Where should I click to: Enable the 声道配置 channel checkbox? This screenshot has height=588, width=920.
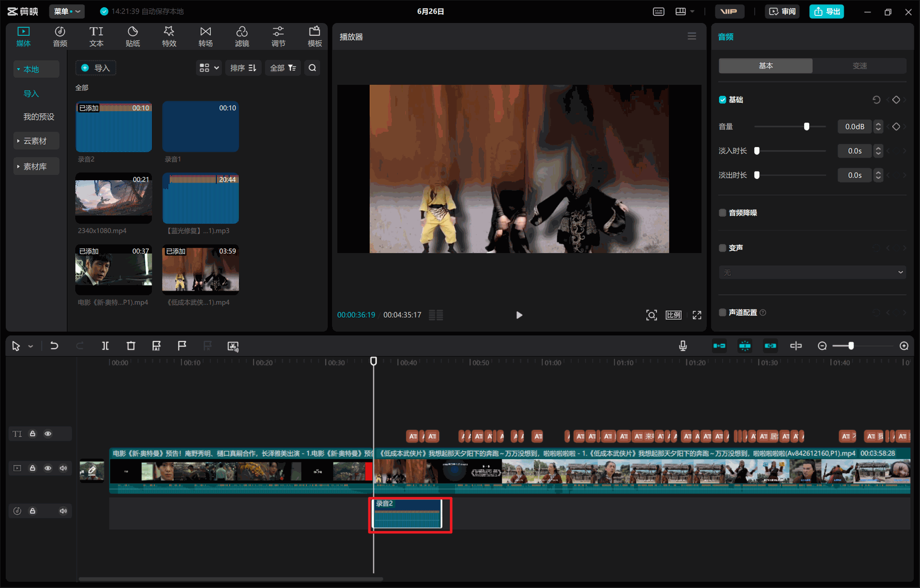pos(723,312)
